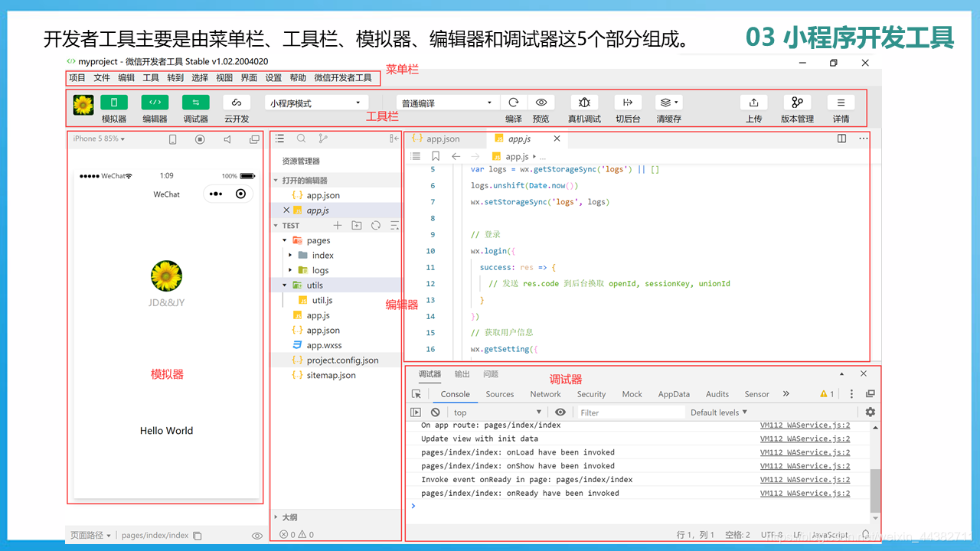The width and height of the screenshot is (980, 551).
Task: Click the switch to background (切后台) icon
Action: tap(628, 103)
